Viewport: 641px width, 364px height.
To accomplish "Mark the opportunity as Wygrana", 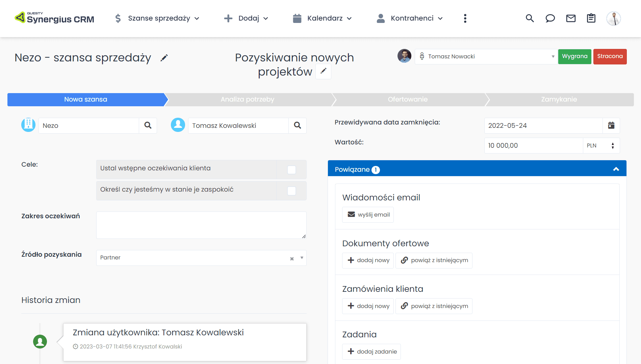I will tap(574, 56).
